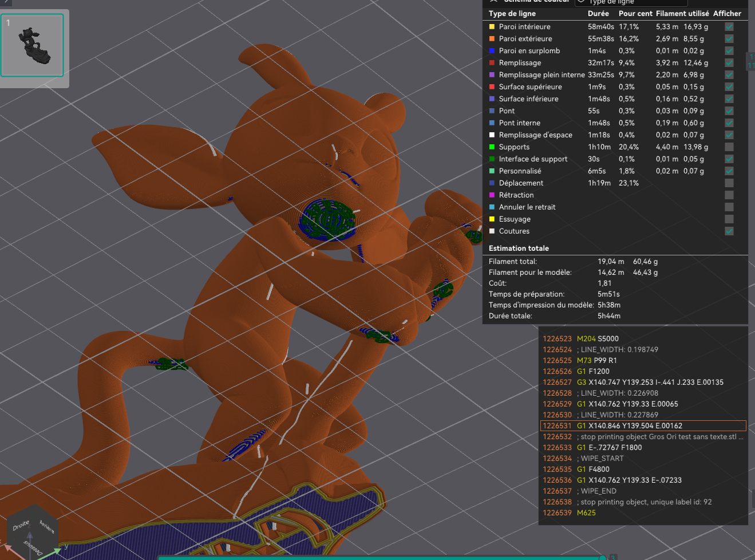Collapse the plate thumbnail panel arrow
Screen dimensions: 755x560
[x=6, y=2]
